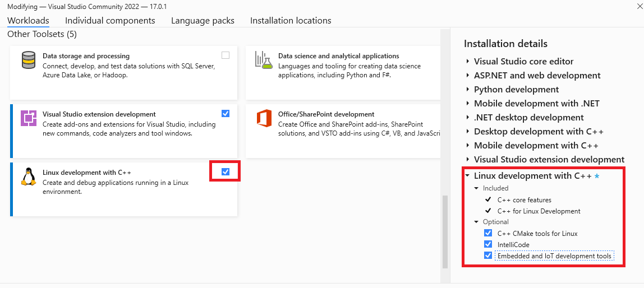Click the Visual Studio extension development purple icon
The width and height of the screenshot is (644, 288).
tap(29, 119)
